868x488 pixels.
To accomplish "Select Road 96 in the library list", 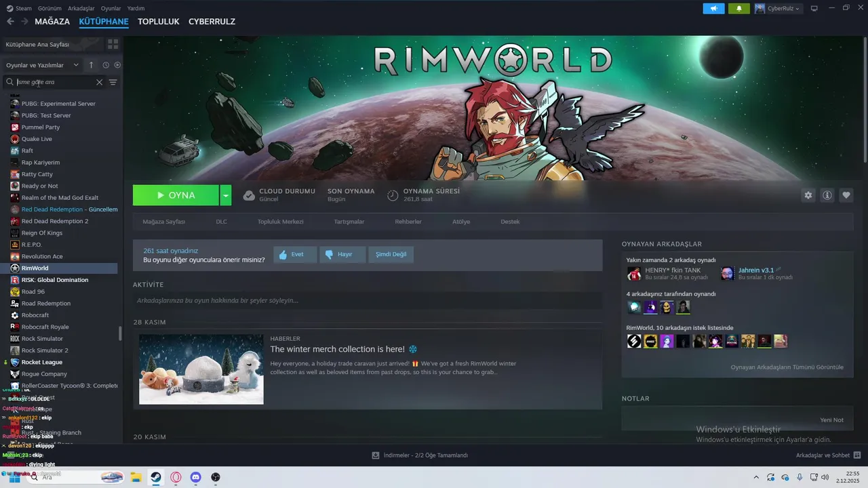I will 33,291.
